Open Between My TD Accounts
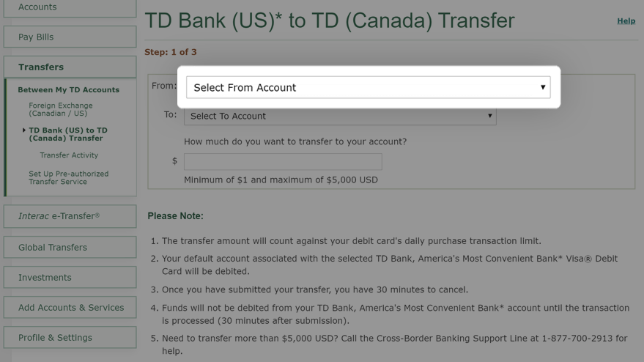Image resolution: width=644 pixels, height=362 pixels. coord(69,89)
